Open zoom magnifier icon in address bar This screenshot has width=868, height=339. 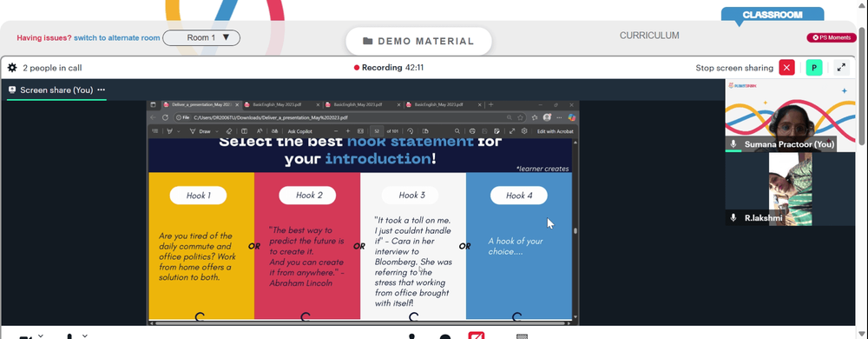pyautogui.click(x=510, y=117)
